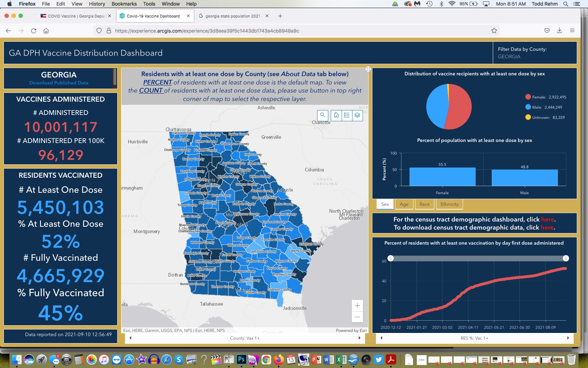The width and height of the screenshot is (588, 368).
Task: Grab the right handle of date range slider
Action: pyautogui.click(x=566, y=258)
